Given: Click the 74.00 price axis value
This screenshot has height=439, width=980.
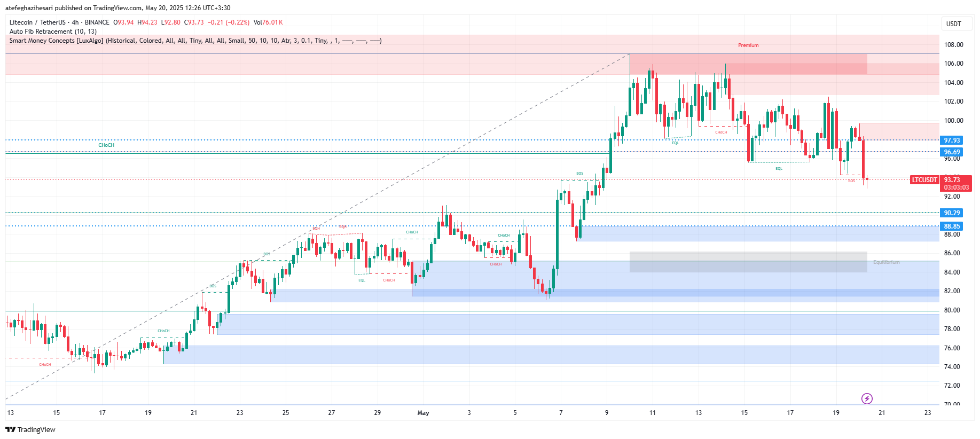Looking at the screenshot, I should tap(952, 367).
